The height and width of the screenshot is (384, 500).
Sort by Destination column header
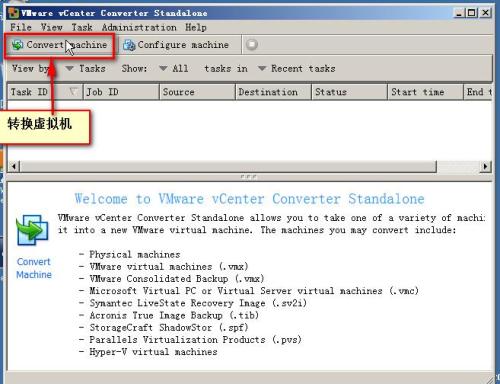[x=274, y=92]
